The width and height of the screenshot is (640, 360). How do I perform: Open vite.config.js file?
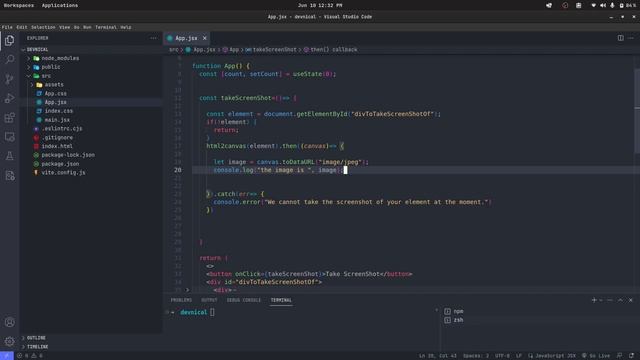click(x=63, y=173)
